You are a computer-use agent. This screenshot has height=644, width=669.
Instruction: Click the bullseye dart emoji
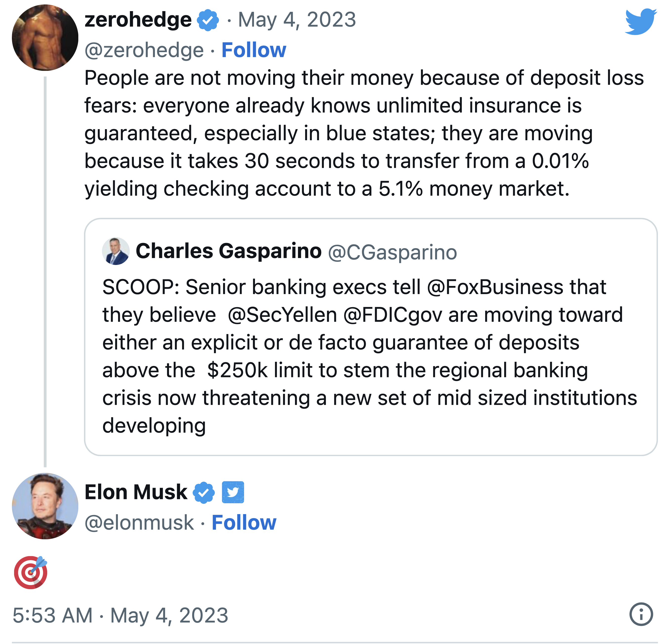[x=31, y=573]
